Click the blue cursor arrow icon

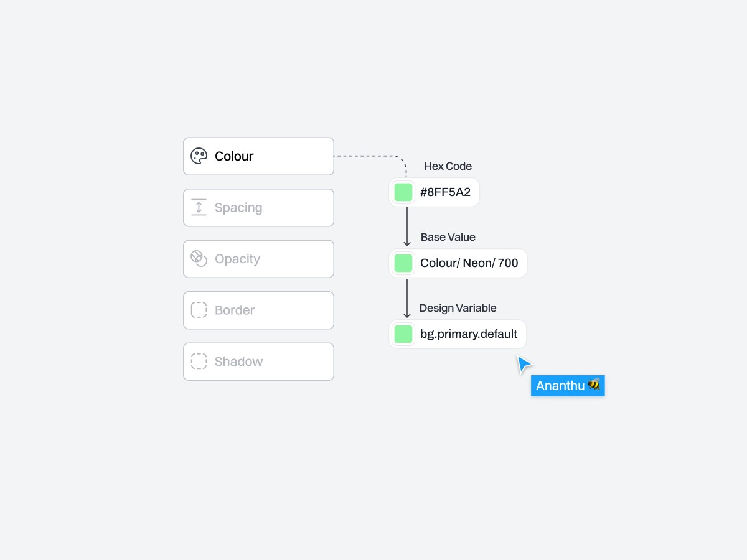[524, 365]
